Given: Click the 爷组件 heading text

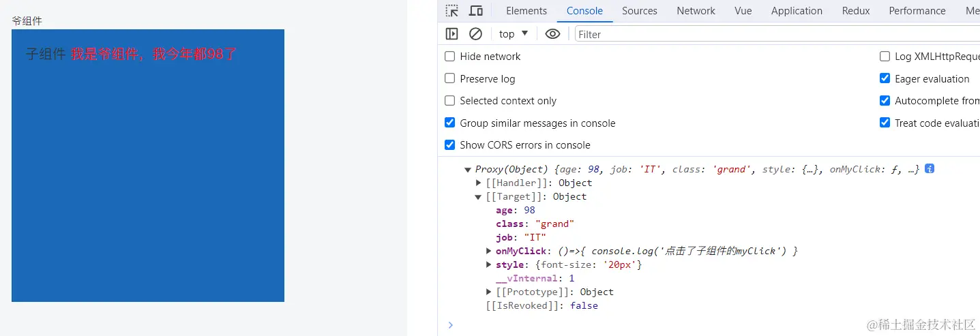Looking at the screenshot, I should (27, 21).
